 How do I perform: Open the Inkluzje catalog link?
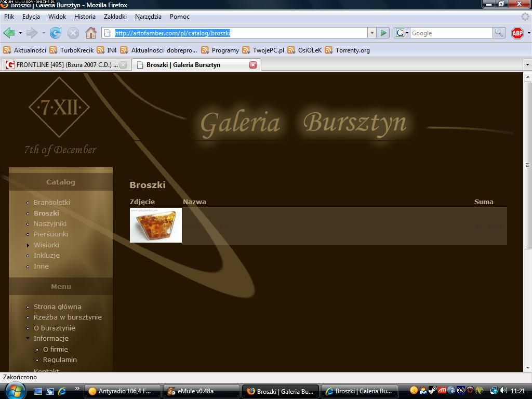point(46,256)
